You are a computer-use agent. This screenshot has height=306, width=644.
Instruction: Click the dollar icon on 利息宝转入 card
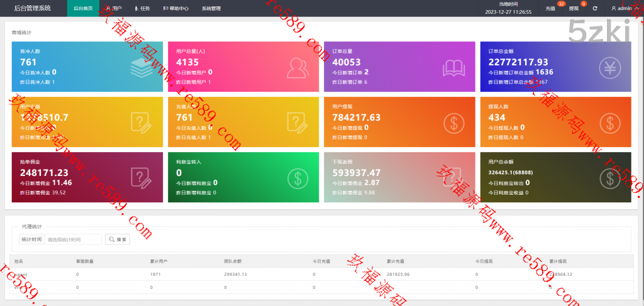[x=297, y=177]
